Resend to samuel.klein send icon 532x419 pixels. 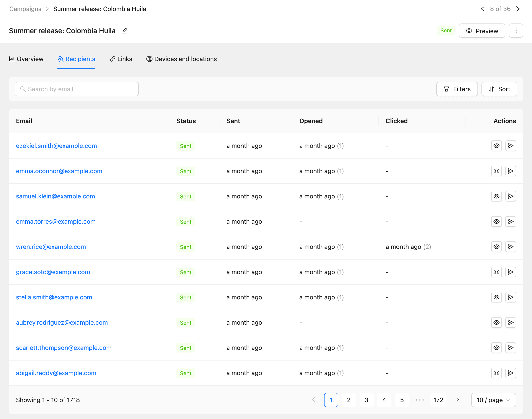[x=510, y=196]
